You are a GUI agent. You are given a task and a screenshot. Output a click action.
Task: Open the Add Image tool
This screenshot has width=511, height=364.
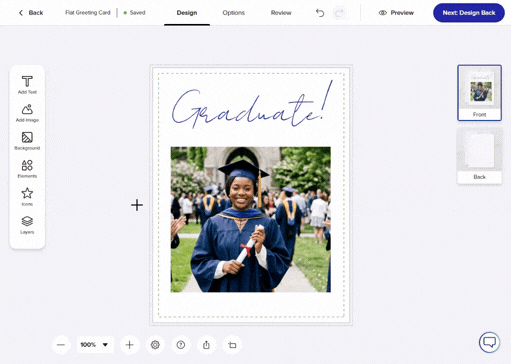point(27,113)
